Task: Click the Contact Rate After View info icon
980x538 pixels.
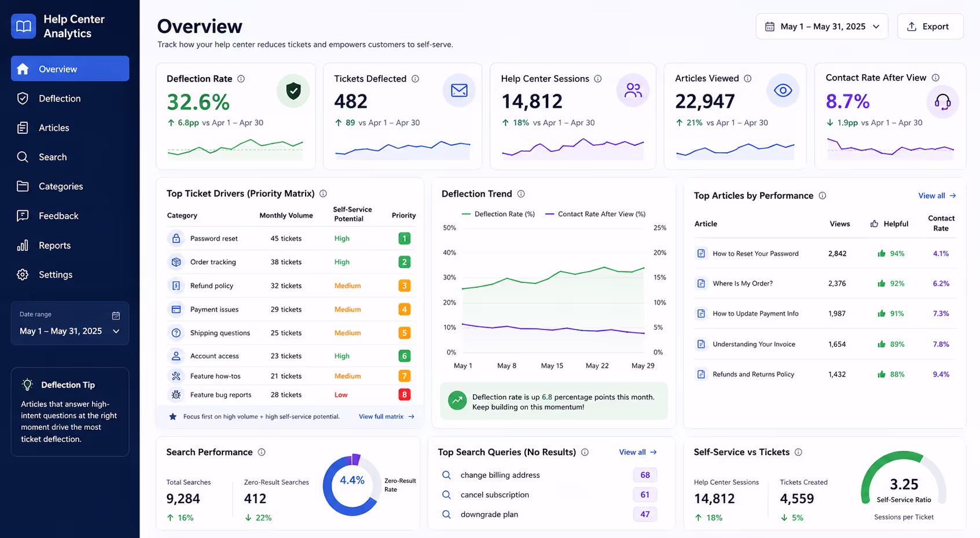Action: click(936, 78)
